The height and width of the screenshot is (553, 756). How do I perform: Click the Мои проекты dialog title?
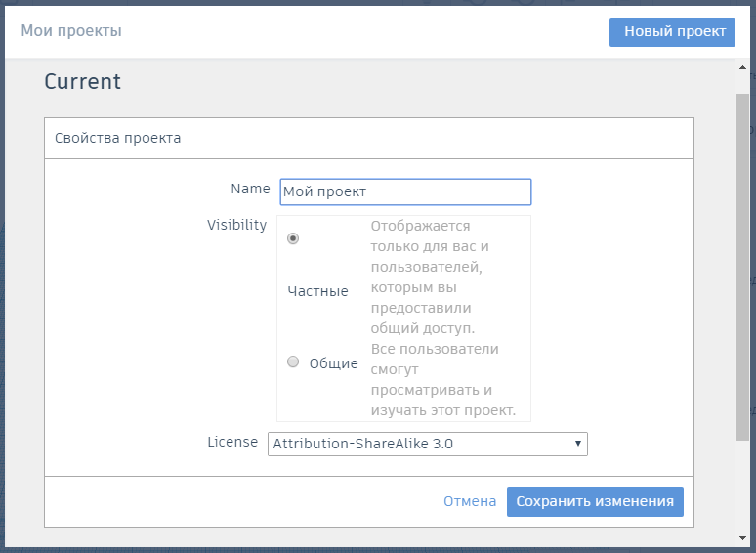(71, 31)
